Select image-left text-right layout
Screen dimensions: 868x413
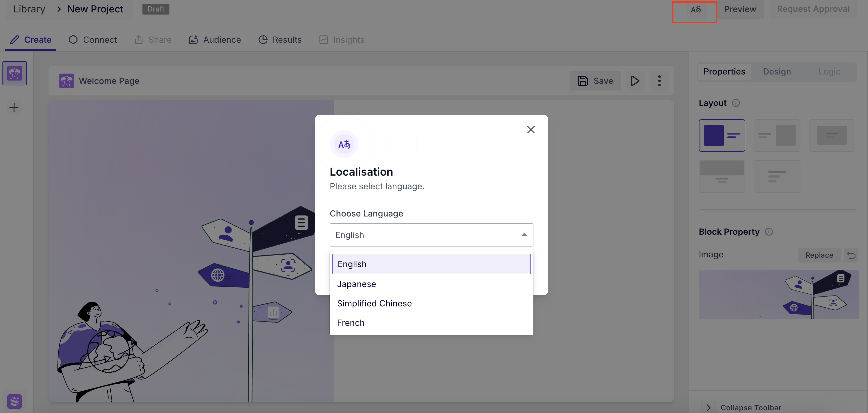pyautogui.click(x=722, y=135)
